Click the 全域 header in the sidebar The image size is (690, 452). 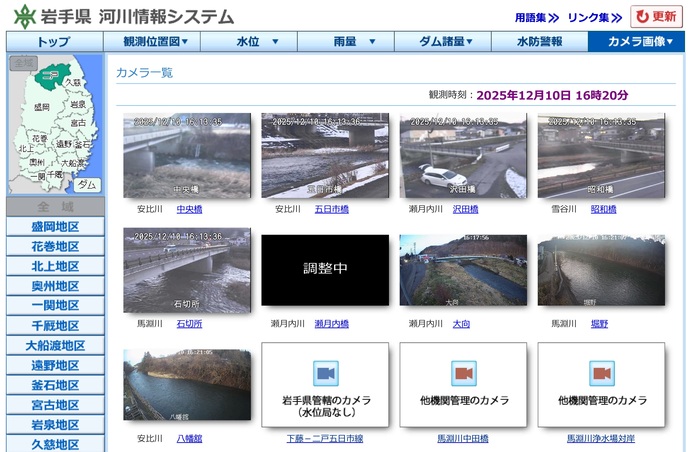pyautogui.click(x=55, y=206)
